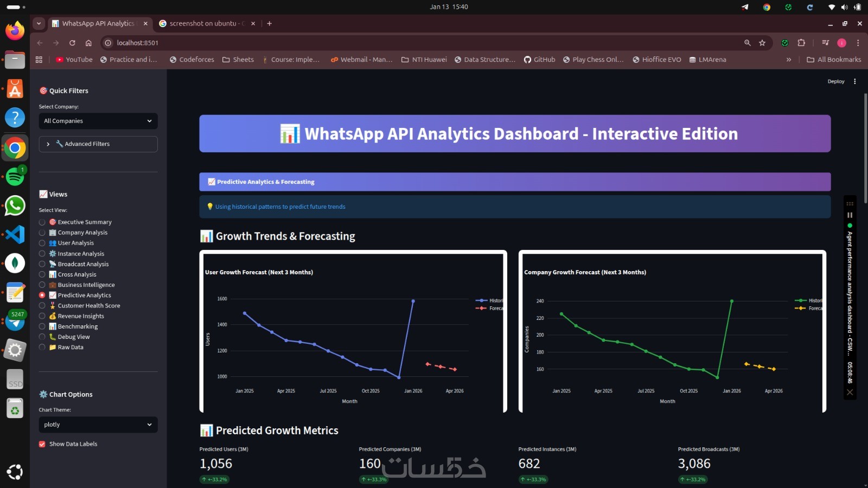Close the WhatsApp API Analytics tab
This screenshot has width=868, height=488.
[x=145, y=23]
